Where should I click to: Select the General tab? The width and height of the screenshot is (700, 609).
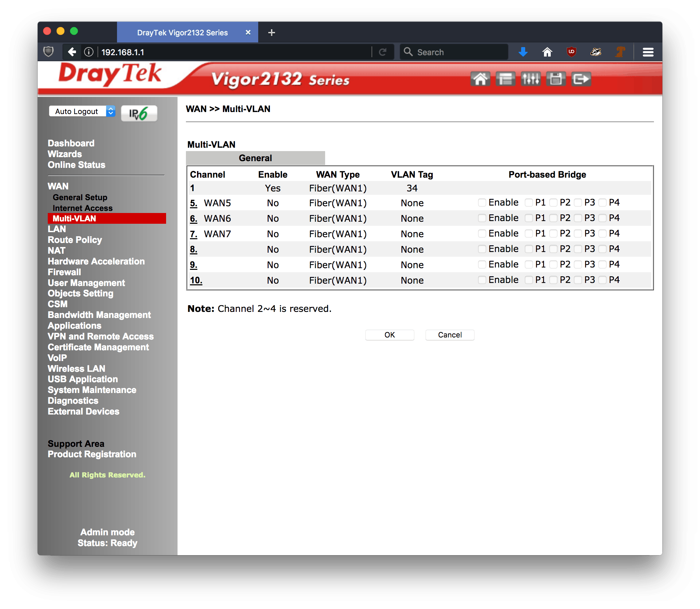point(255,158)
